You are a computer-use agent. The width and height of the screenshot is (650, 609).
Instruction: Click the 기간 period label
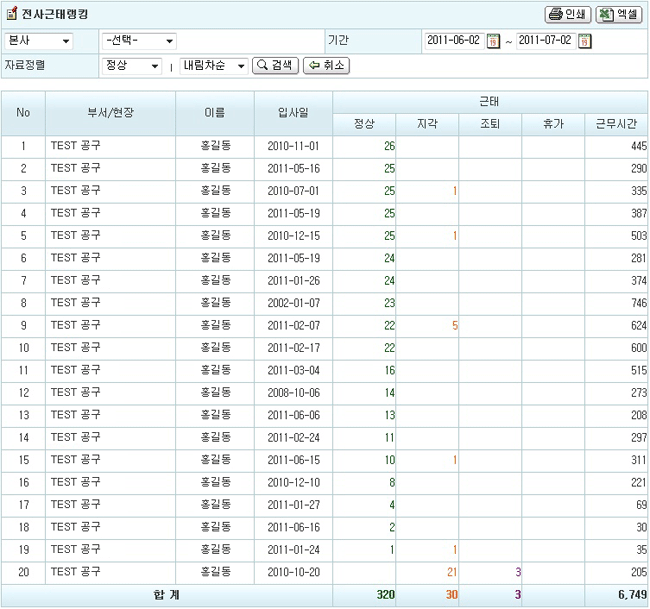[x=338, y=40]
